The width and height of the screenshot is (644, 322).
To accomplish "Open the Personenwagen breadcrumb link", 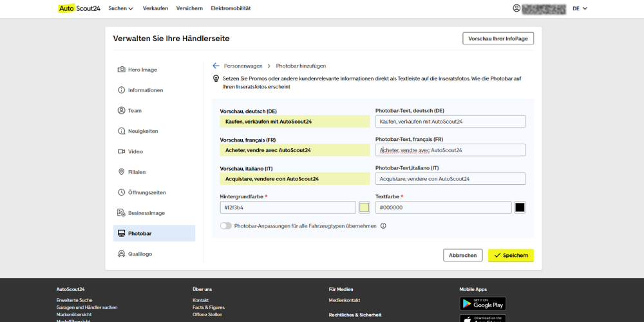I will pyautogui.click(x=243, y=66).
